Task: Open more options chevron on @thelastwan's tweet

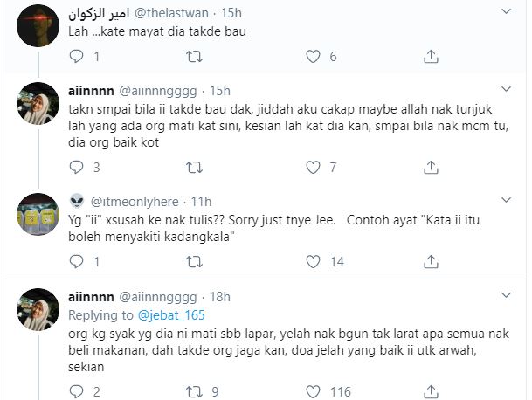Action: [x=507, y=11]
